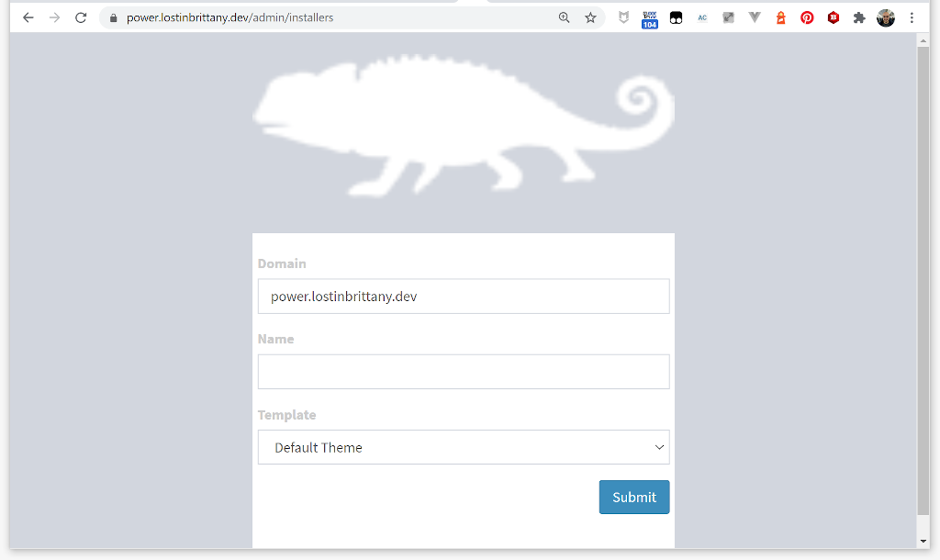Click the orange lighthouse extension icon
940x560 pixels.
point(781,17)
